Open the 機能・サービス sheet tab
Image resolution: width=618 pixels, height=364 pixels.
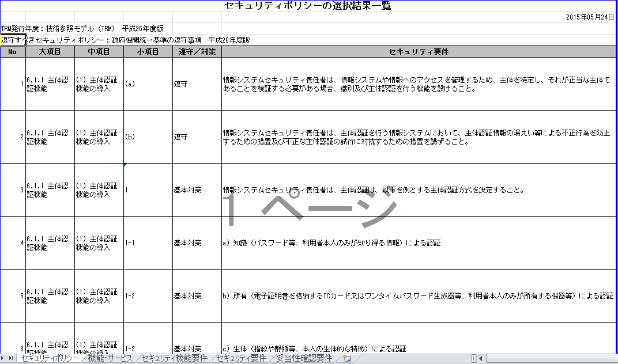pos(110,358)
